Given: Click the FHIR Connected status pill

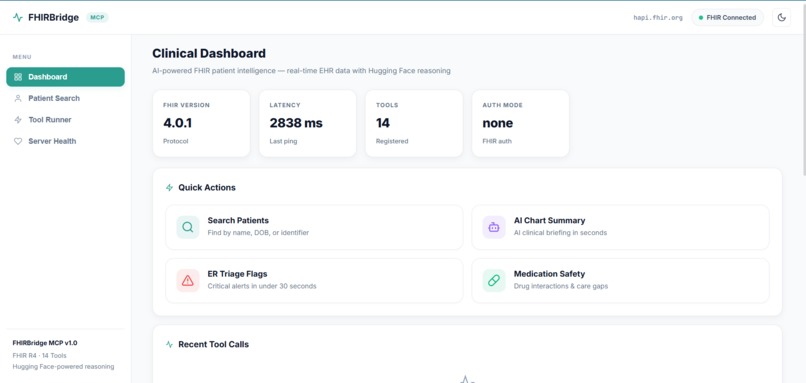Looking at the screenshot, I should tap(727, 17).
